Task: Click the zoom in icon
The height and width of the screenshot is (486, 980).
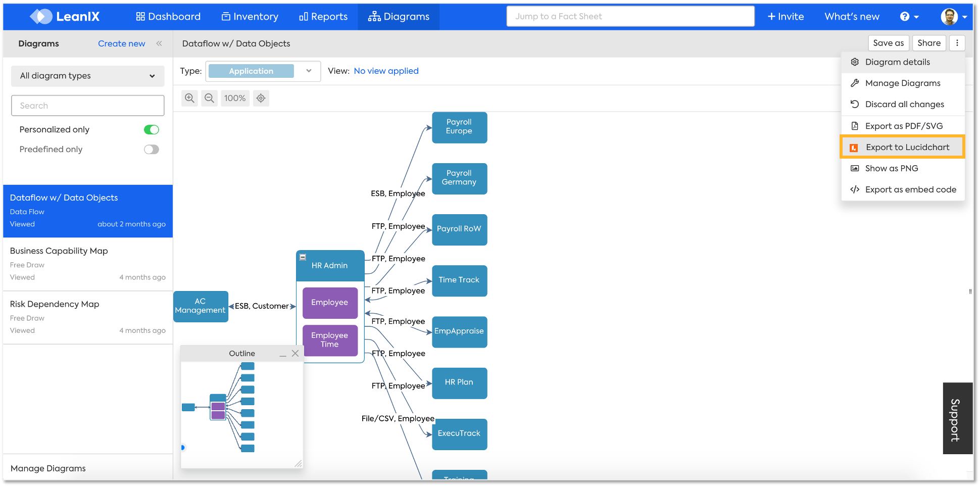Action: [x=189, y=98]
